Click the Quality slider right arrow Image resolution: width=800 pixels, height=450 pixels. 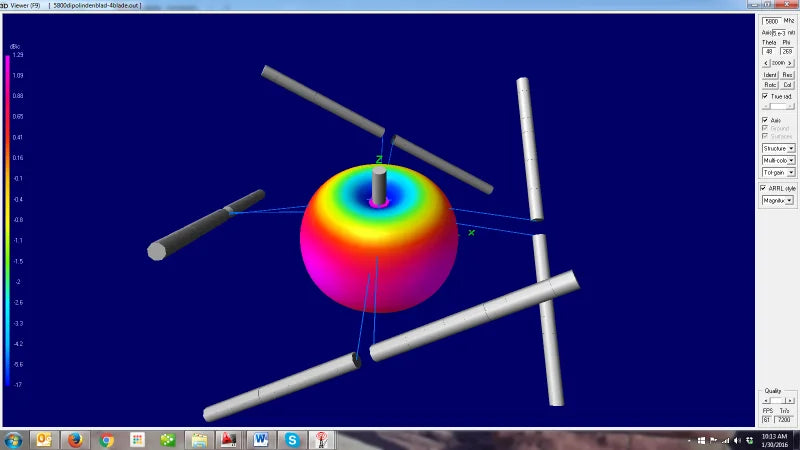(x=792, y=400)
